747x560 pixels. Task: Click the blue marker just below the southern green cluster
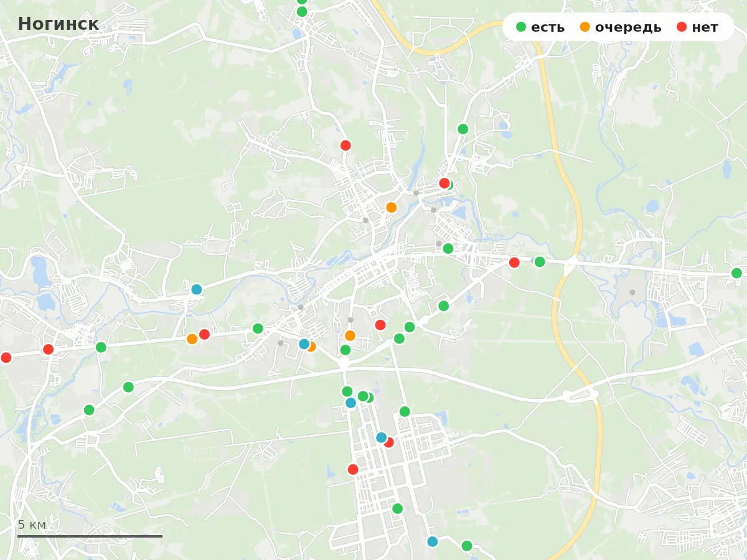(350, 403)
